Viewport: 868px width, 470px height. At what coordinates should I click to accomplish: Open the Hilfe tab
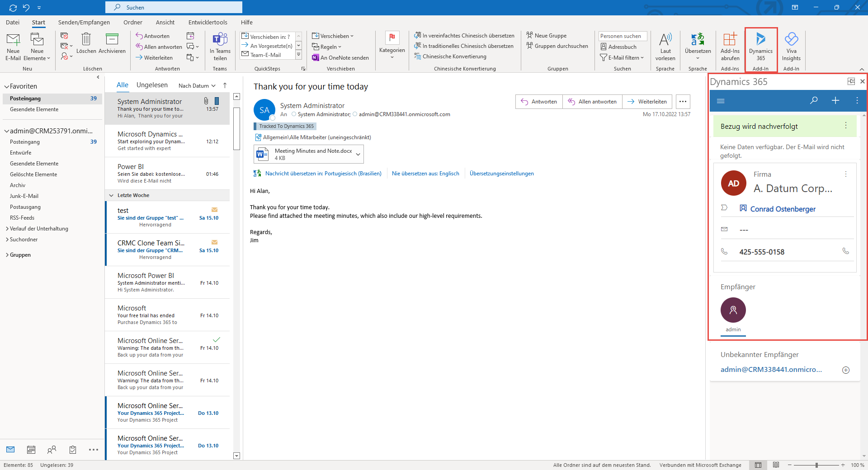(x=247, y=22)
